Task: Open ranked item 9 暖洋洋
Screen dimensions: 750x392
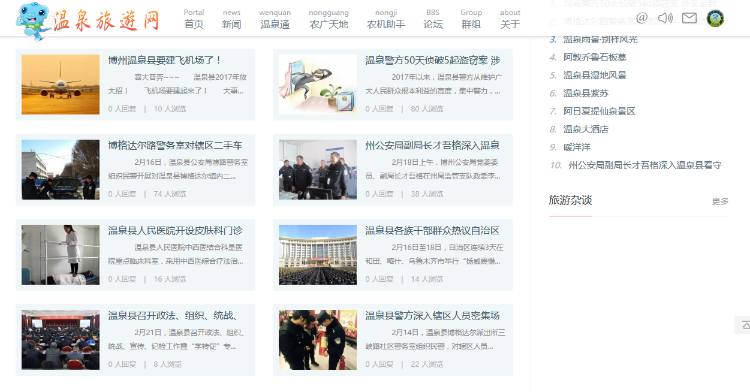Action: pos(577,147)
